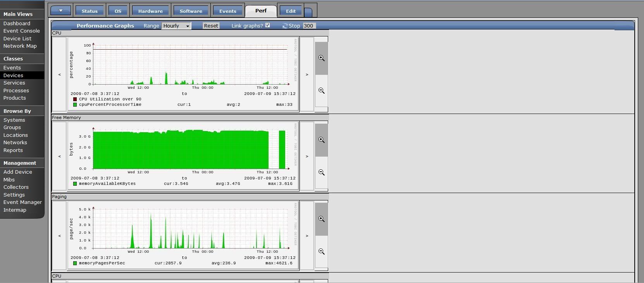The height and width of the screenshot is (283, 644).
Task: Zoom out on the Free Memory graph
Action: (x=321, y=173)
